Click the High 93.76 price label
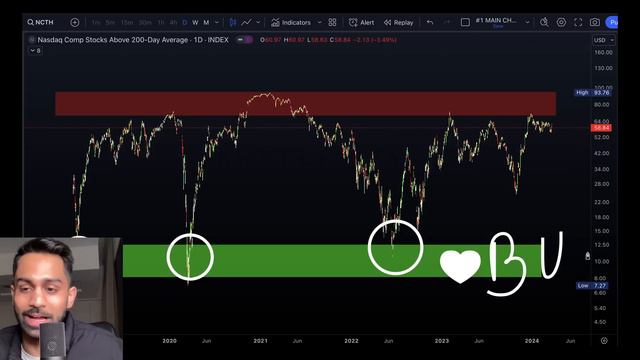 tap(592, 93)
